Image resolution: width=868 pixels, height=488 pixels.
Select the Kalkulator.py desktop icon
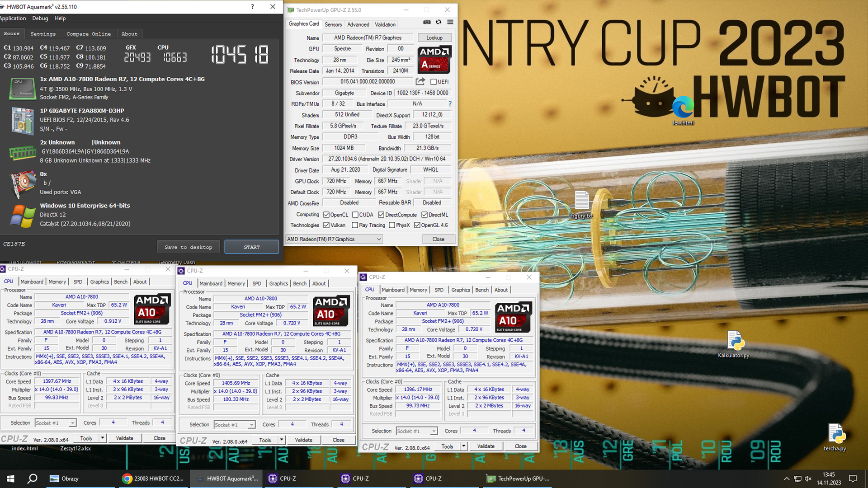pos(734,344)
